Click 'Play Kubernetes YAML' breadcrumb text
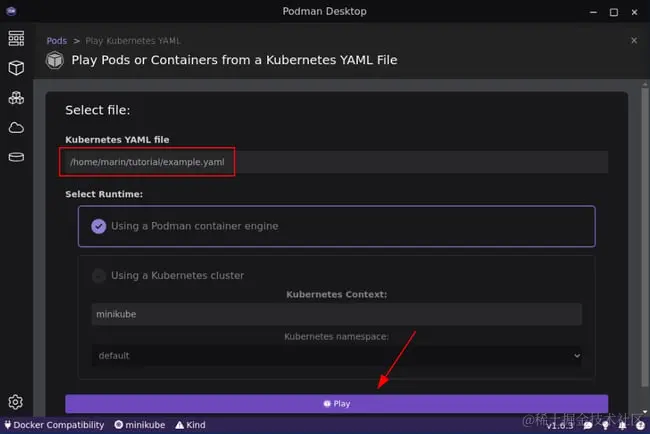 pyautogui.click(x=133, y=41)
